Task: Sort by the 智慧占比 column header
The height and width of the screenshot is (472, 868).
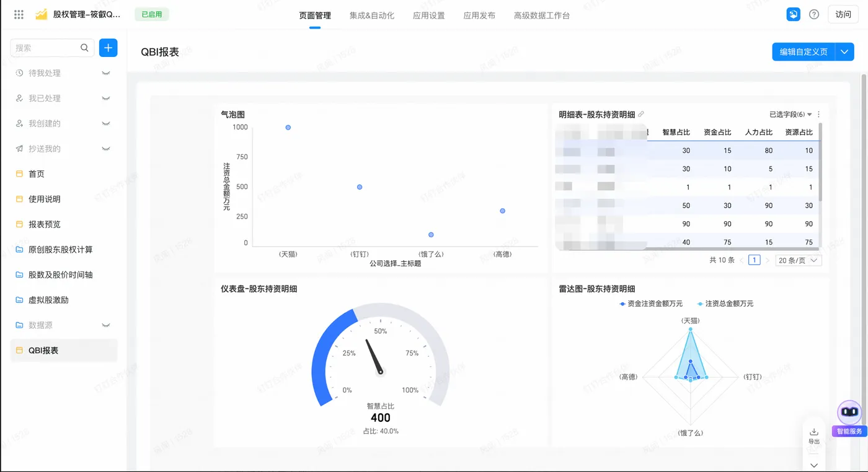Action: (676, 132)
